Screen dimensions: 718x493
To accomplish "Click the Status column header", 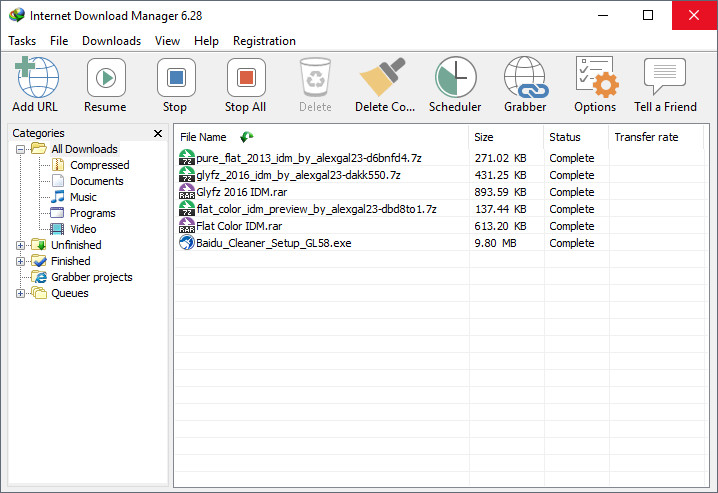I will pos(575,137).
